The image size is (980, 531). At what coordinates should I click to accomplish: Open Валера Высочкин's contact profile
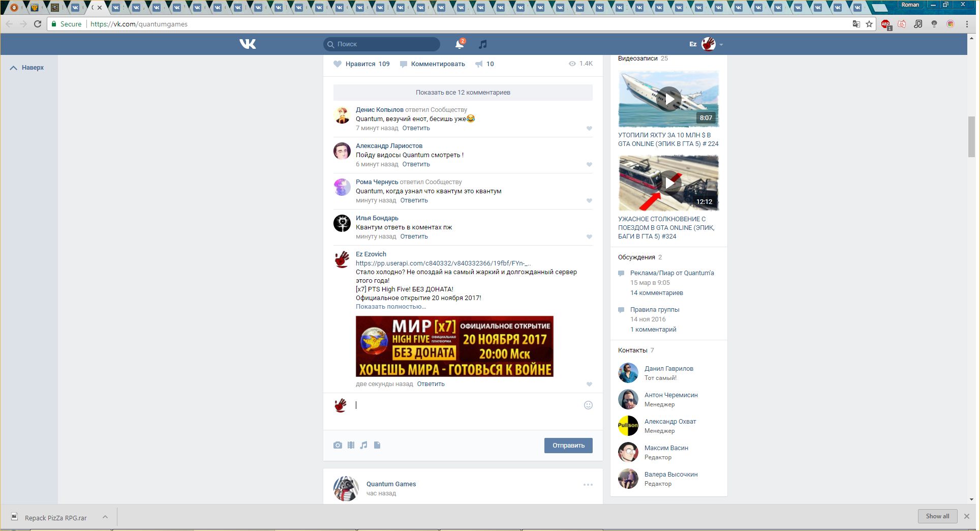[x=671, y=475]
